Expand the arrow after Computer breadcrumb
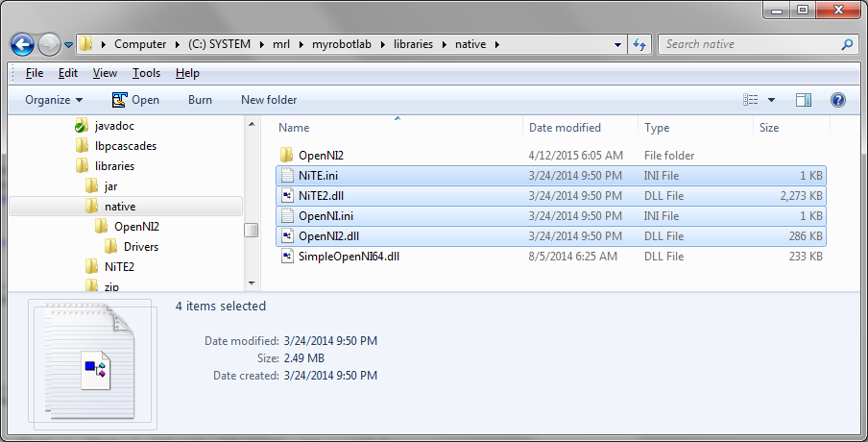868x442 pixels. (177, 44)
